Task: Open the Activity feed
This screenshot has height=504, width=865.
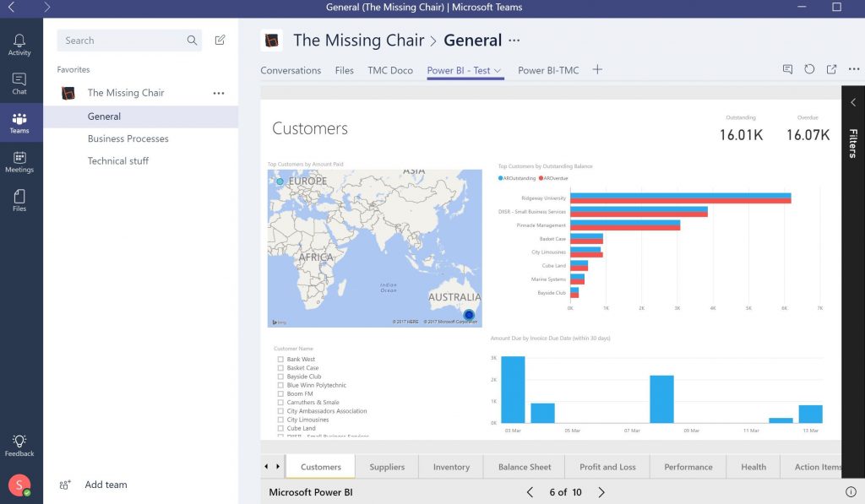Action: point(19,45)
